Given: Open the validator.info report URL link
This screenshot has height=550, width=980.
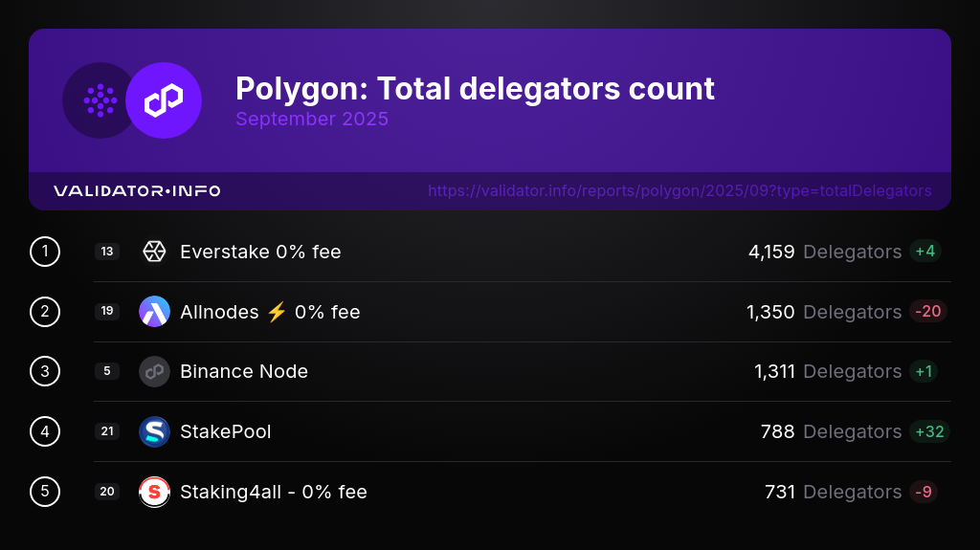Looking at the screenshot, I should (x=679, y=191).
